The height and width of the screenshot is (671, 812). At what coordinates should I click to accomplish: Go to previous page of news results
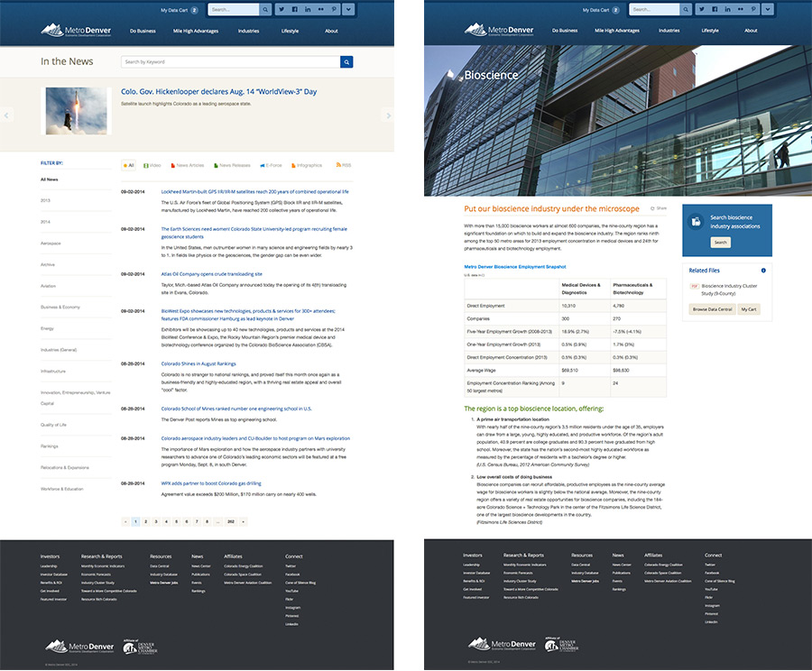[x=125, y=521]
